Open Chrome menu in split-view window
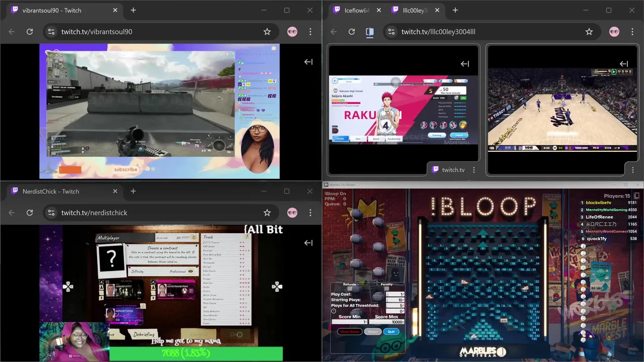The image size is (644, 362). click(632, 32)
